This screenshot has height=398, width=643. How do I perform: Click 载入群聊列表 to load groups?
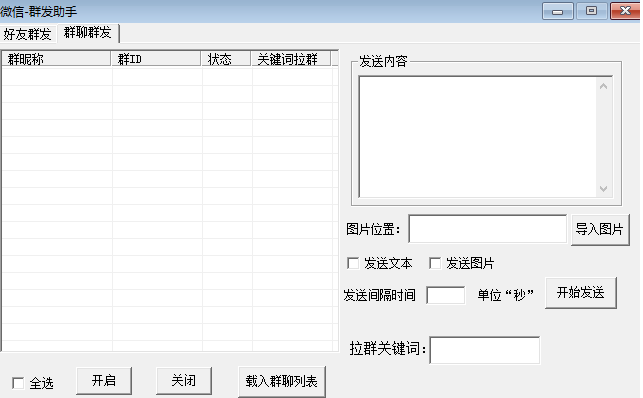(x=282, y=382)
